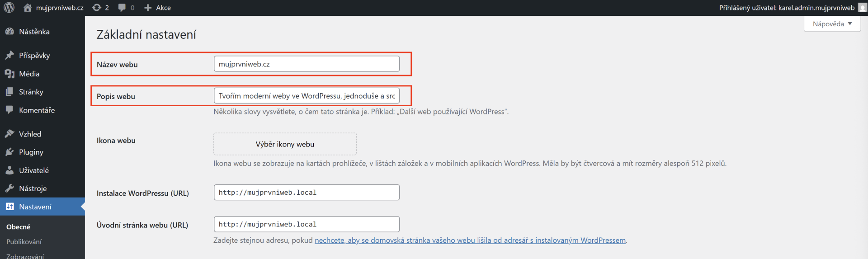868x259 pixels.
Task: Click the Nástěnka dashboard icon
Action: click(9, 32)
